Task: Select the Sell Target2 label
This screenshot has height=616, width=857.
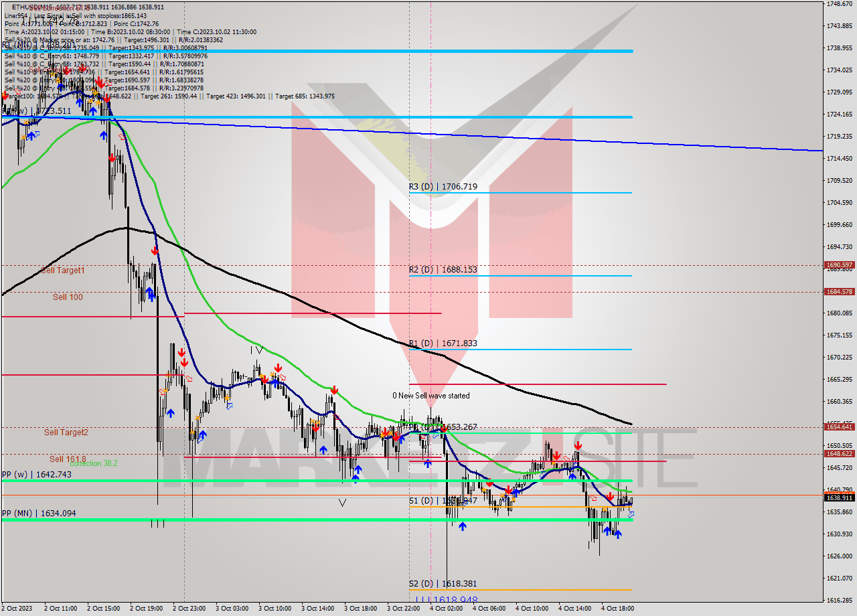Action: coord(66,433)
